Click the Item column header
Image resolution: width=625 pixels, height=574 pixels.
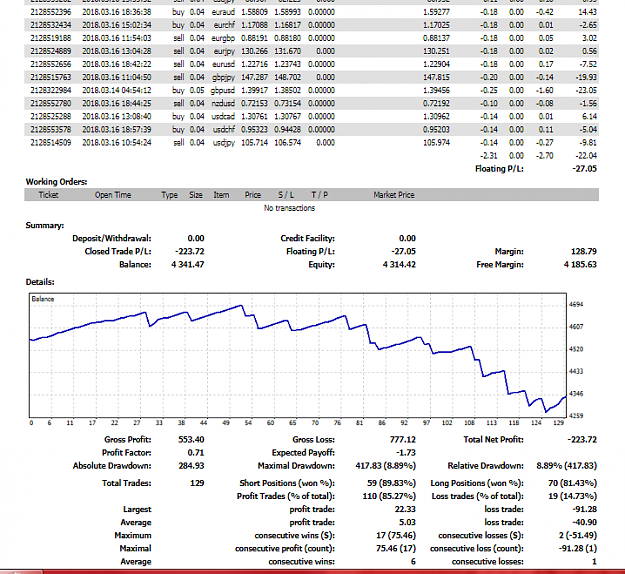click(x=221, y=195)
